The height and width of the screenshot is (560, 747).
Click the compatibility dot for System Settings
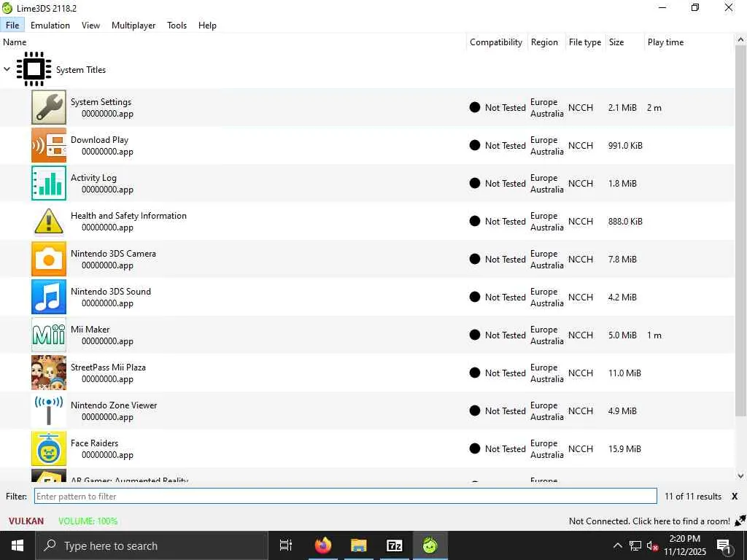474,107
